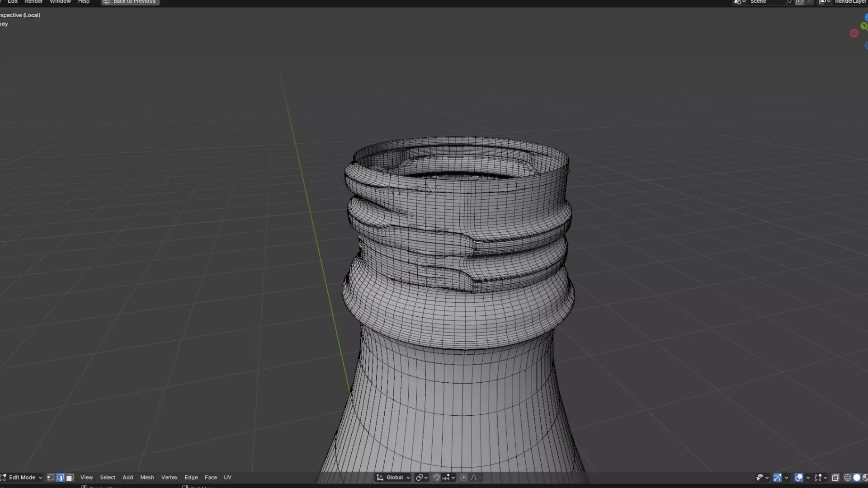Open the pivot point dropdown
This screenshot has width=868, height=488.
[422, 478]
